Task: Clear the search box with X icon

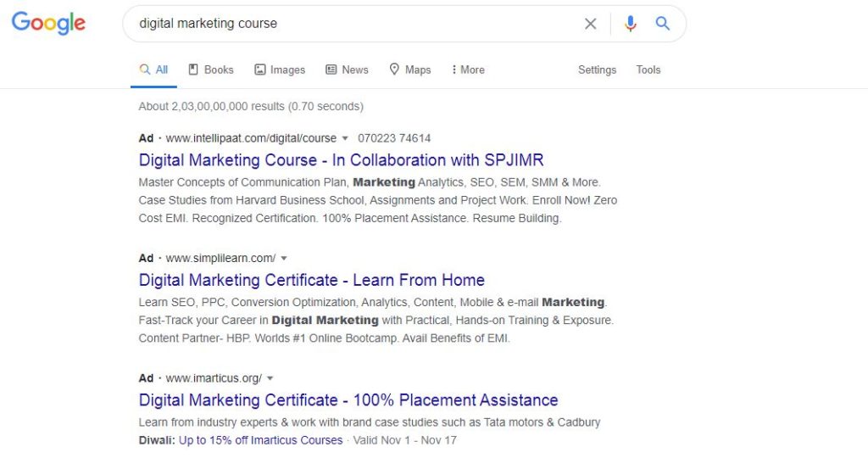Action: [x=591, y=24]
